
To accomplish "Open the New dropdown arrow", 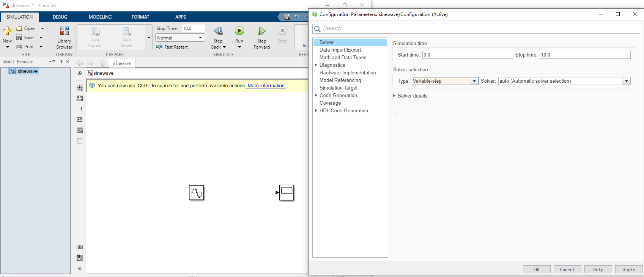I will click(x=7, y=47).
